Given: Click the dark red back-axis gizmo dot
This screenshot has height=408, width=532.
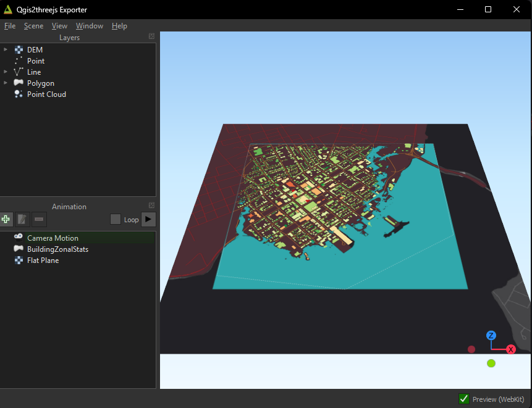Looking at the screenshot, I should tap(471, 349).
